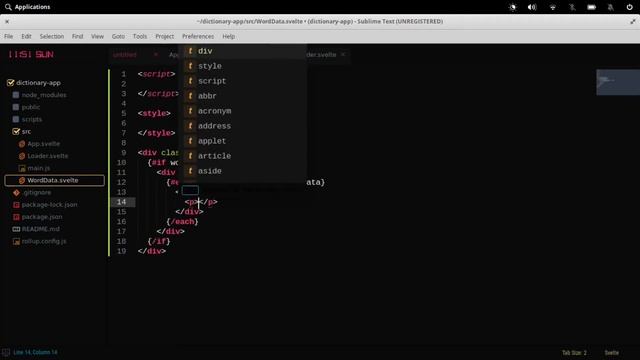This screenshot has height=360, width=640.
Task: Choose article from autocomplete list
Action: 242,156
